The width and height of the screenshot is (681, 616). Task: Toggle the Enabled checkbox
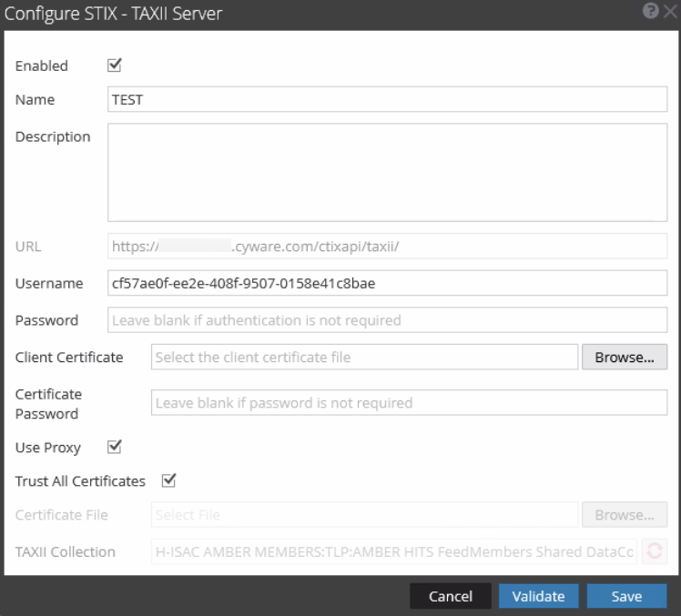click(x=115, y=65)
